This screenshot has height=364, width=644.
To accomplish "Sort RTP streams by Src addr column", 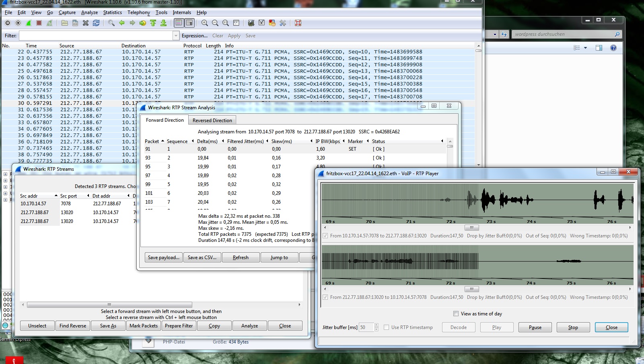I will pos(39,196).
